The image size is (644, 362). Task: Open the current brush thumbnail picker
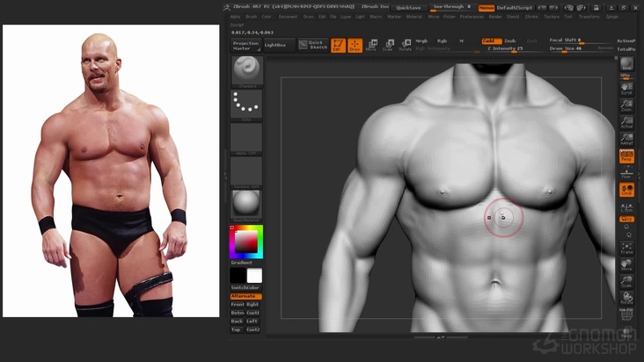click(x=246, y=71)
